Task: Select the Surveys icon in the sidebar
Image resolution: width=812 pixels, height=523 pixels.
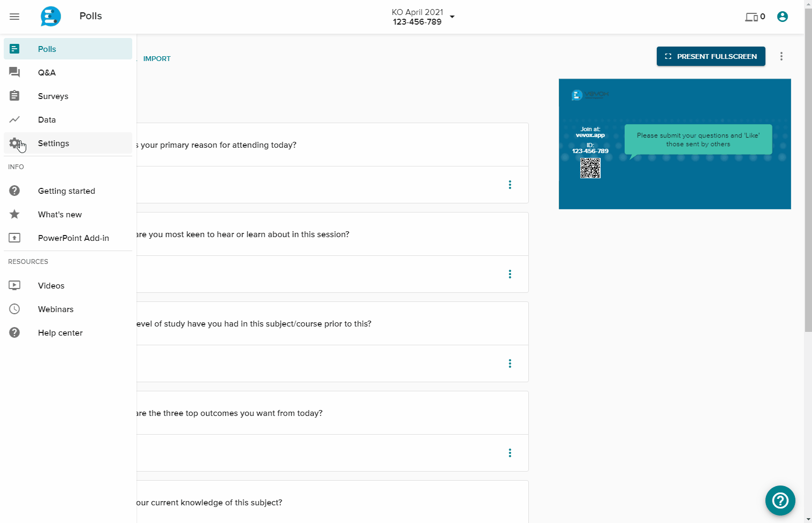Action: [14, 96]
